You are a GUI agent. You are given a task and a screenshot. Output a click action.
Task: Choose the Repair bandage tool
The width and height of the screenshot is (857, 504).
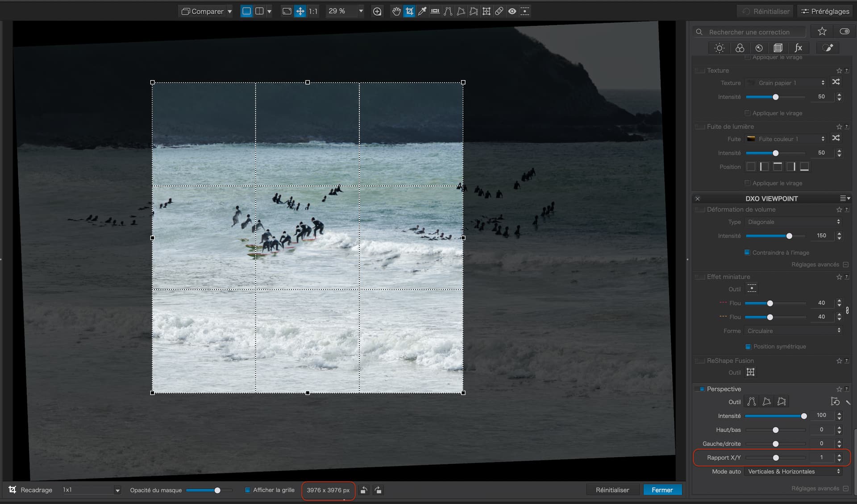[499, 11]
